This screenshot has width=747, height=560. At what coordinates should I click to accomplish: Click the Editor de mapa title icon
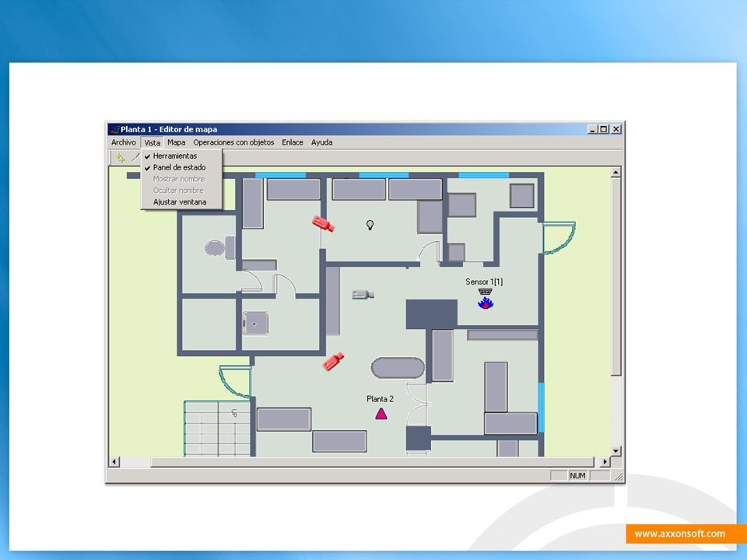[114, 130]
